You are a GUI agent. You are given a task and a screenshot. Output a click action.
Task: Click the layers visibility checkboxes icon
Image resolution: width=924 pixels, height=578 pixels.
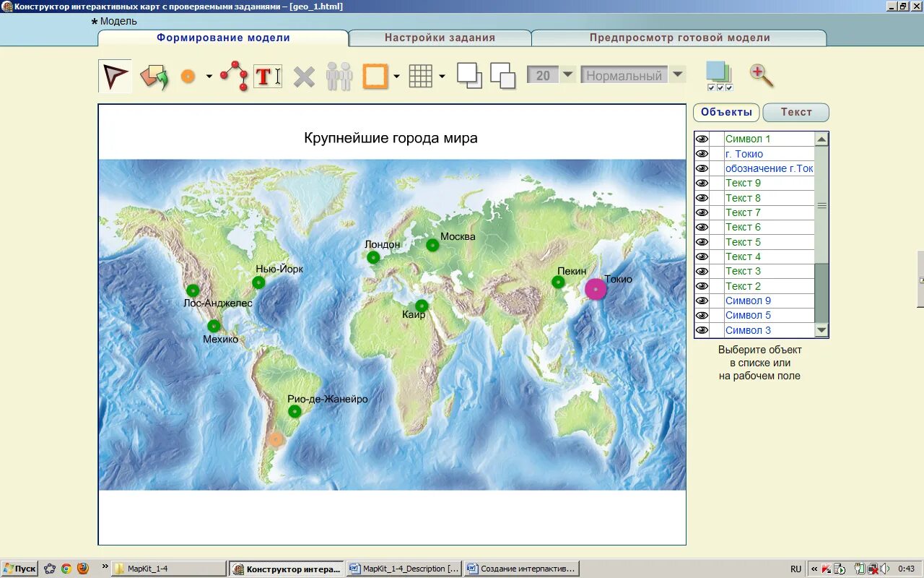click(x=720, y=76)
